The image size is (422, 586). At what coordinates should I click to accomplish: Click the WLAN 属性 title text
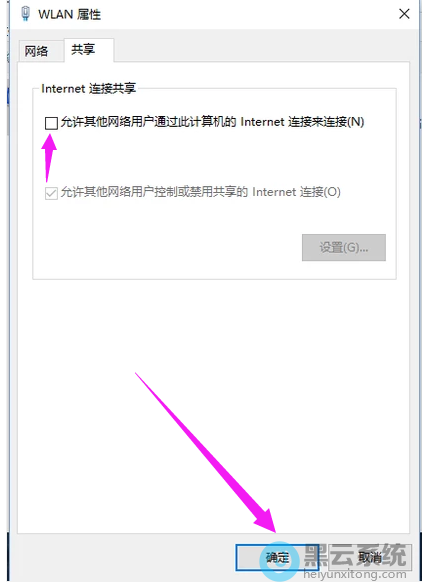[x=70, y=15]
